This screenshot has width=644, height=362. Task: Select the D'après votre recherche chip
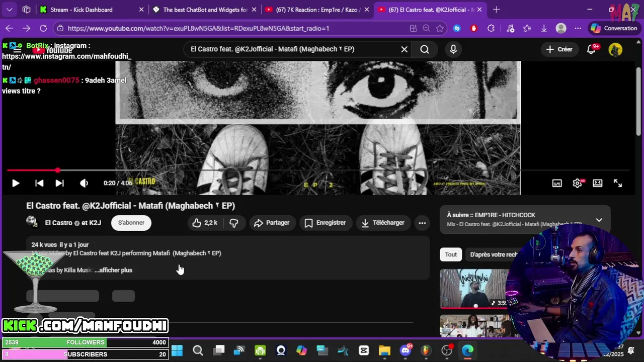pyautogui.click(x=494, y=254)
